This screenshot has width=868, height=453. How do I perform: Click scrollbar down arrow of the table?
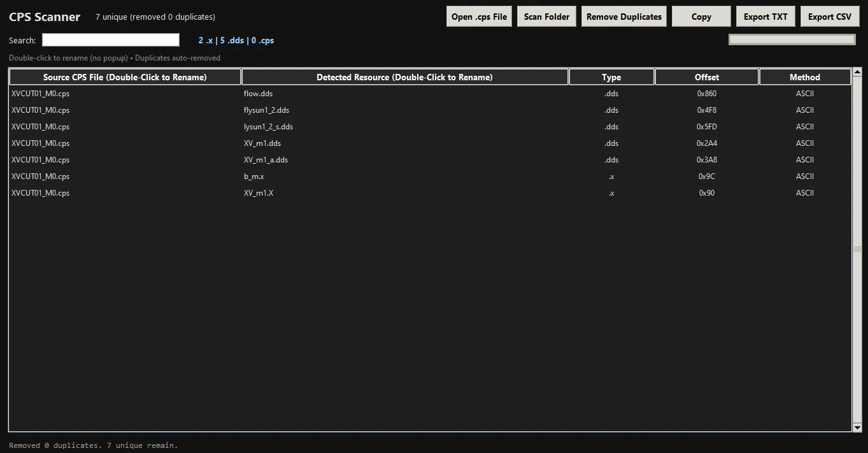(857, 428)
